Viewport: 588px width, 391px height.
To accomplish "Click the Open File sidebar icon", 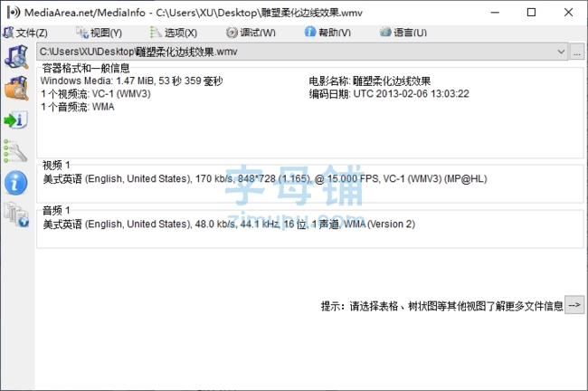I will tap(16, 56).
